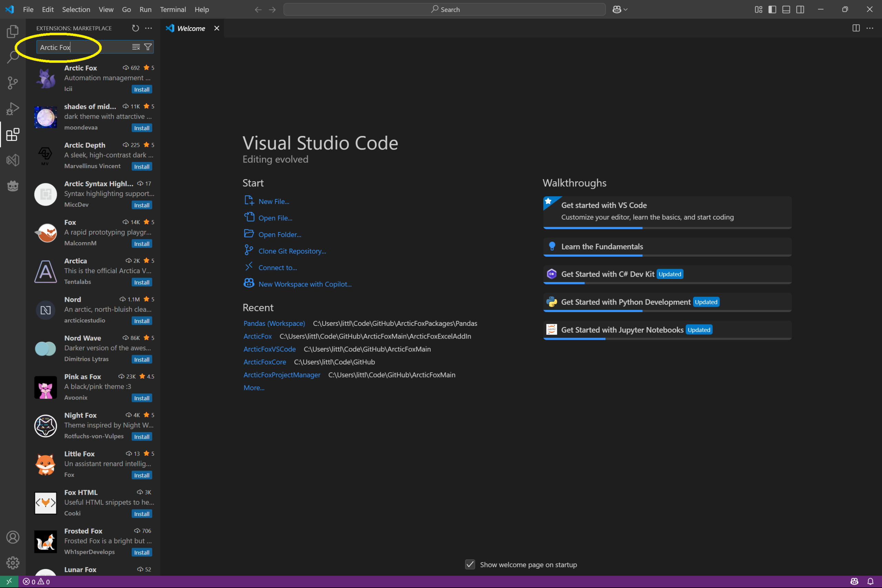Open the Explorer view in activity bar

coord(13,32)
